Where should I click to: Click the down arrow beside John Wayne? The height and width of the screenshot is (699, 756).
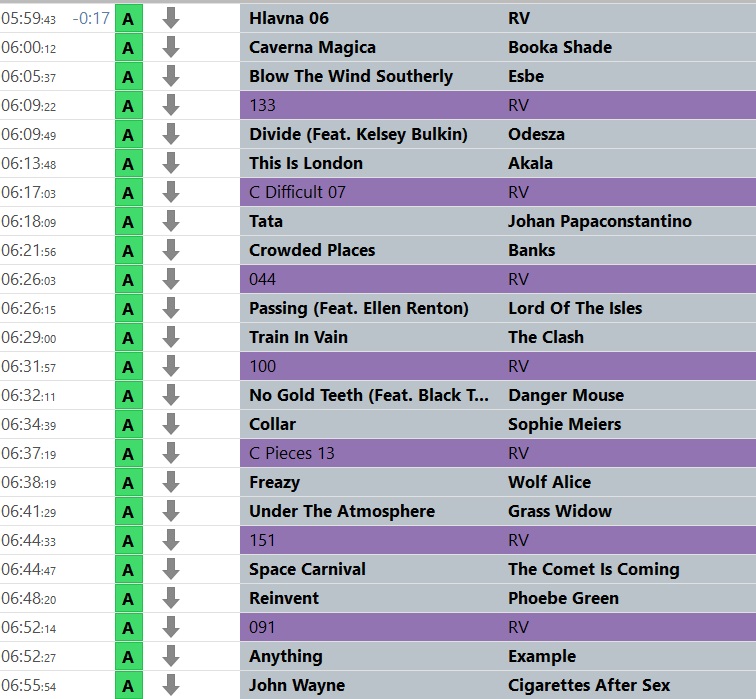171,685
